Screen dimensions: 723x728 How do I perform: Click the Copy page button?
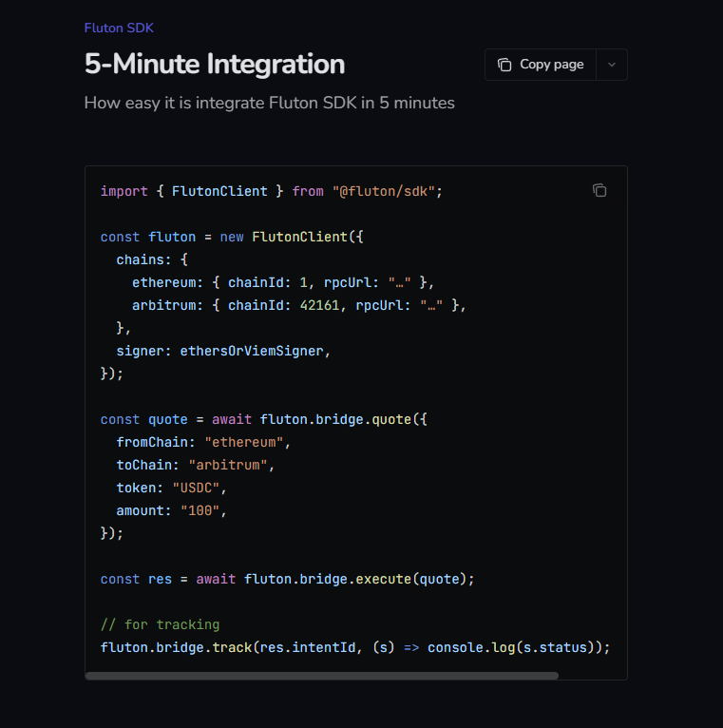[541, 65]
